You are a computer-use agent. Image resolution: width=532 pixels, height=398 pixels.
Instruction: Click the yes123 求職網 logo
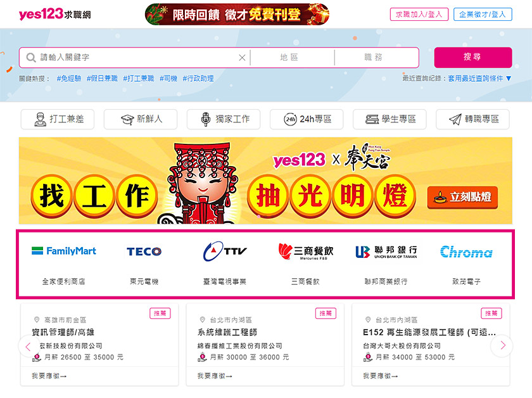click(x=54, y=15)
